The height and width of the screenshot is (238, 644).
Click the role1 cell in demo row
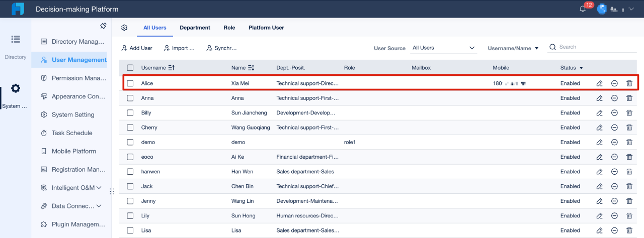350,142
